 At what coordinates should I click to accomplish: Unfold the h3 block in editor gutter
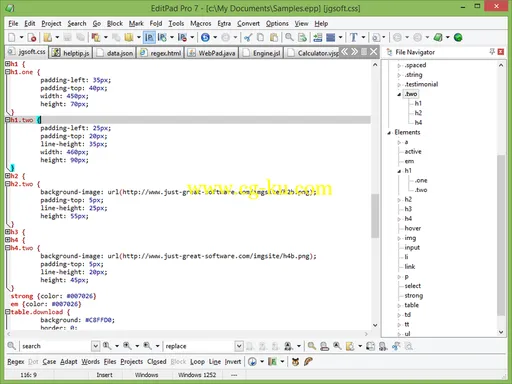pyautogui.click(x=7, y=231)
